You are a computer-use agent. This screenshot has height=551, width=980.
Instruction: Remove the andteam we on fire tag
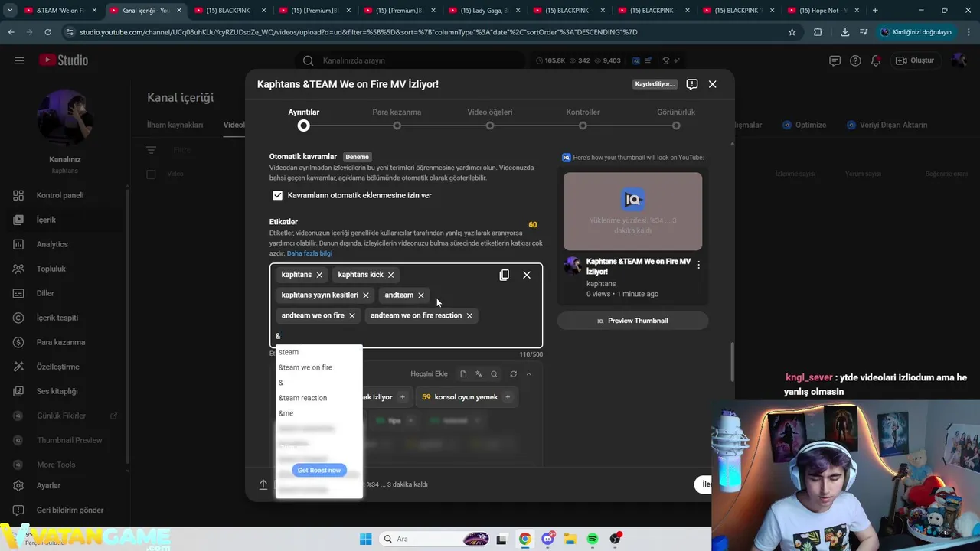(352, 315)
